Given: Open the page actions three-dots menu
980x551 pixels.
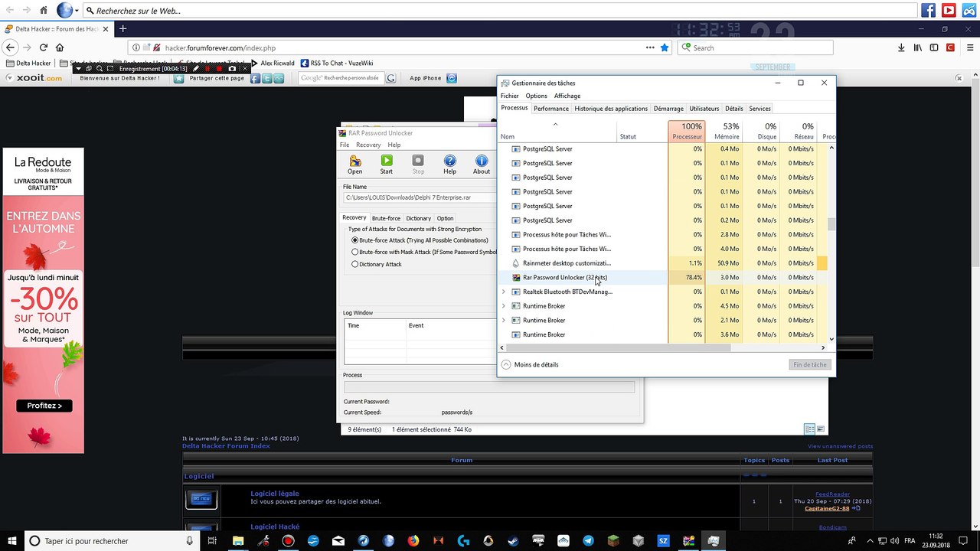Looking at the screenshot, I should pos(650,47).
